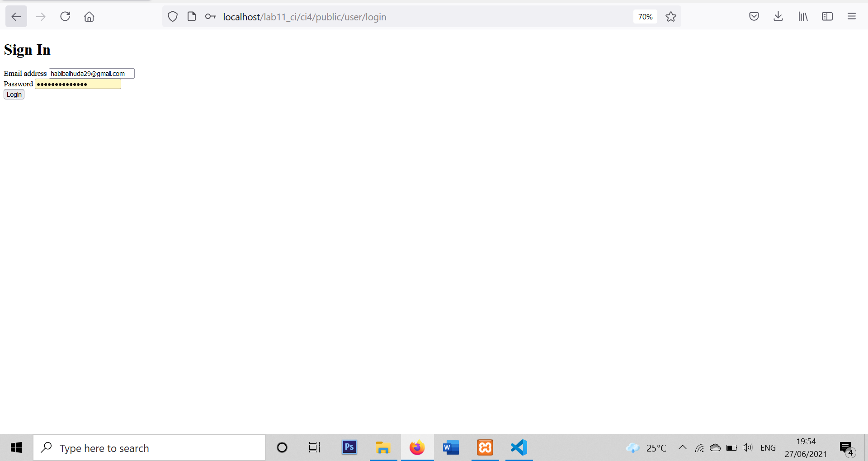Open the Firefox library icon
Viewport: 868px width, 461px height.
pos(803,16)
